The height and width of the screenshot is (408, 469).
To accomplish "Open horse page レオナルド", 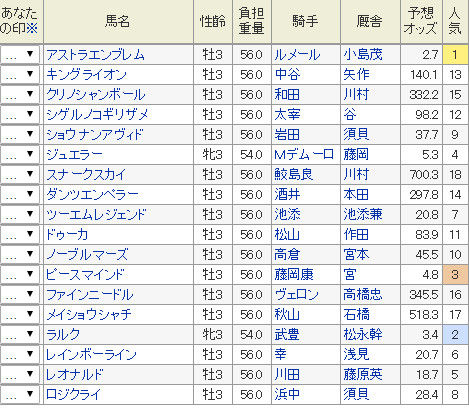I will pos(75,375).
